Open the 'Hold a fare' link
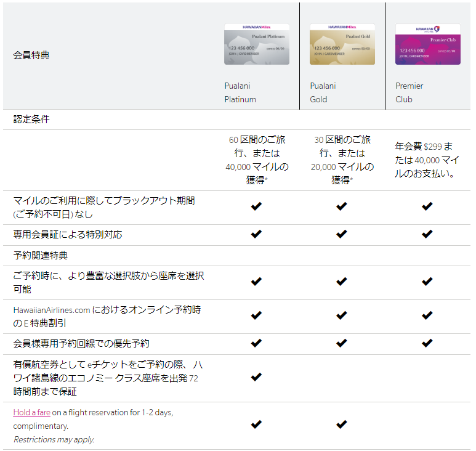 pyautogui.click(x=31, y=412)
